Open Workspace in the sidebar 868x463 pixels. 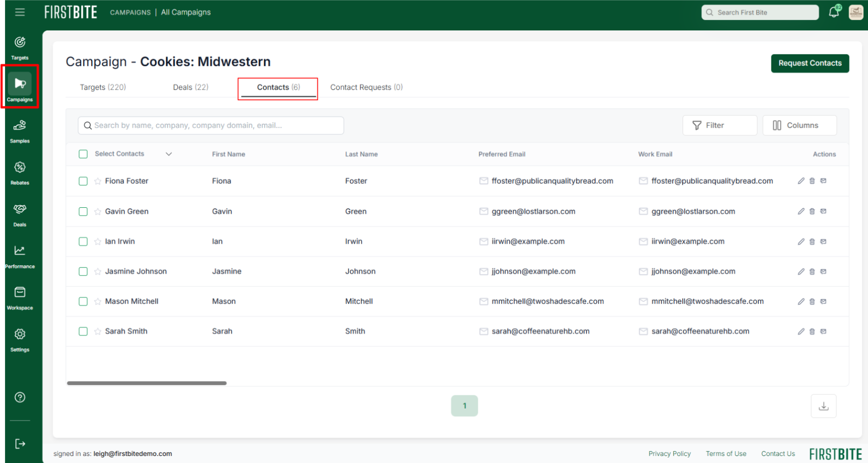click(20, 298)
